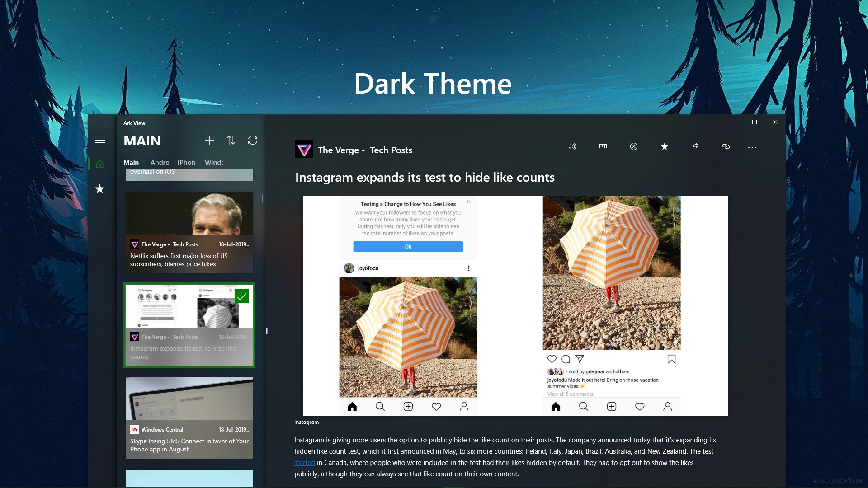Viewport: 868px width, 488px height.
Task: Refresh the feeds using the sync icon
Action: 253,141
